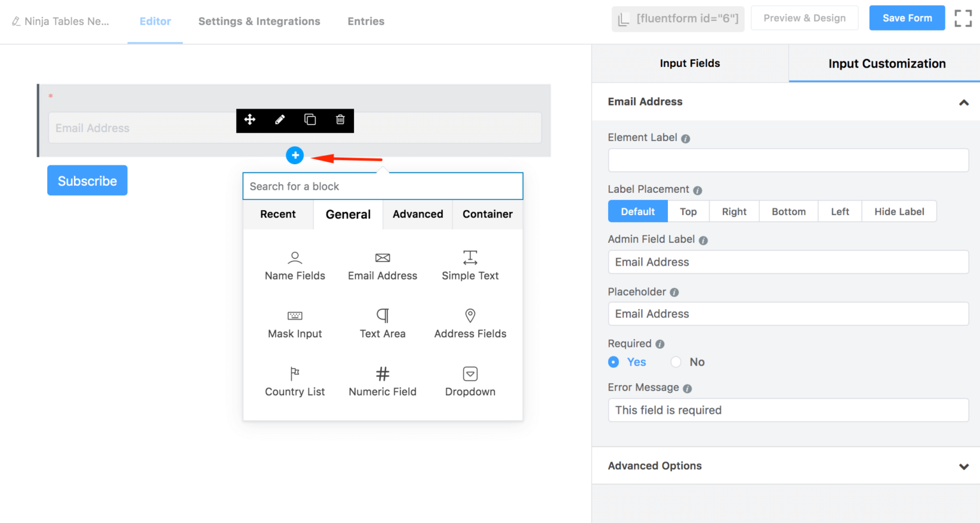Set Required to No
Screen dimensions: 980x523
tap(676, 362)
